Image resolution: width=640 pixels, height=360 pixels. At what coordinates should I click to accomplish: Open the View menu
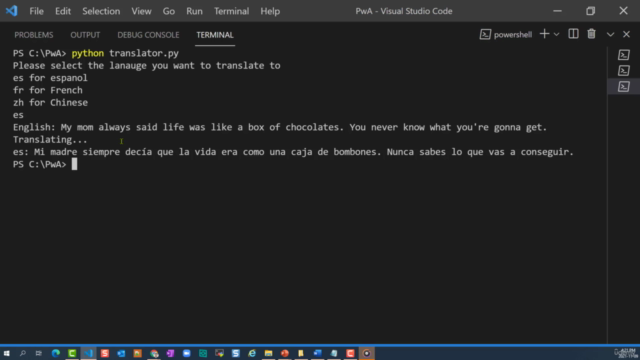[x=141, y=11]
